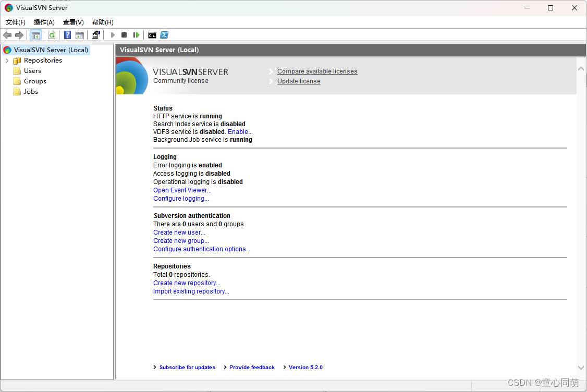Click 'Access logging is disabled' text
587x392 pixels.
click(x=192, y=174)
